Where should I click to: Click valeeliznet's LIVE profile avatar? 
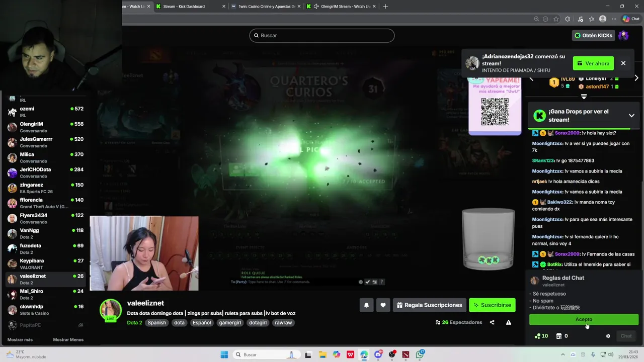point(110,310)
